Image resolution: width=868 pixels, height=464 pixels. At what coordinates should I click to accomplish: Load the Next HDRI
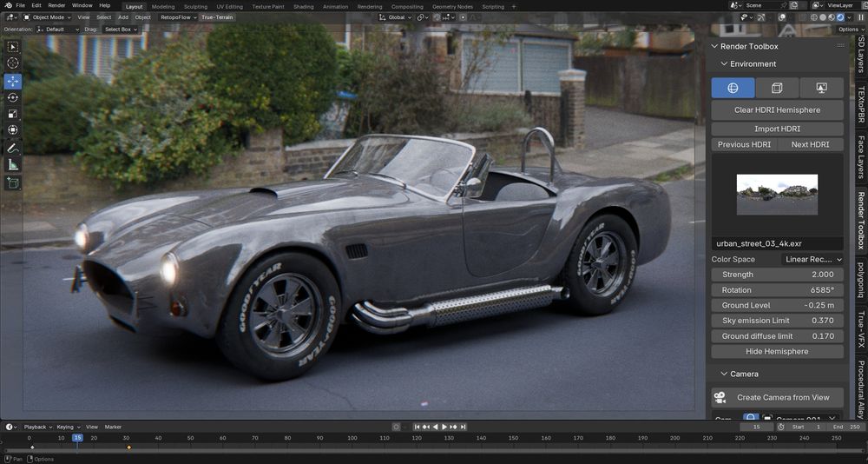811,144
